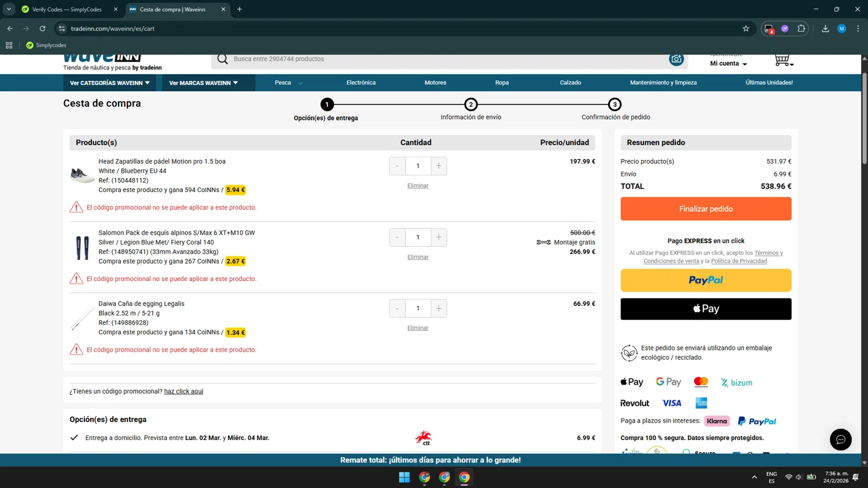Image resolution: width=868 pixels, height=488 pixels.
Task: Show hidden system tray icons
Action: coord(754,477)
